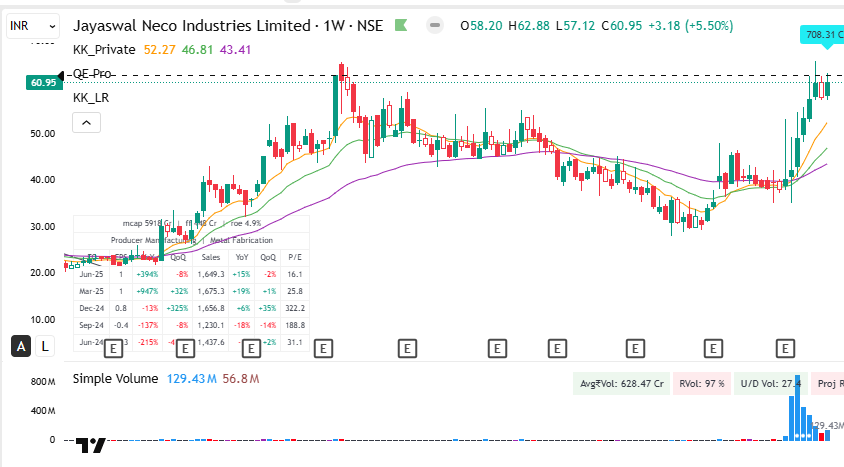
Task: Click the +3.18 (+5.50%) change value
Action: pyautogui.click(x=691, y=26)
